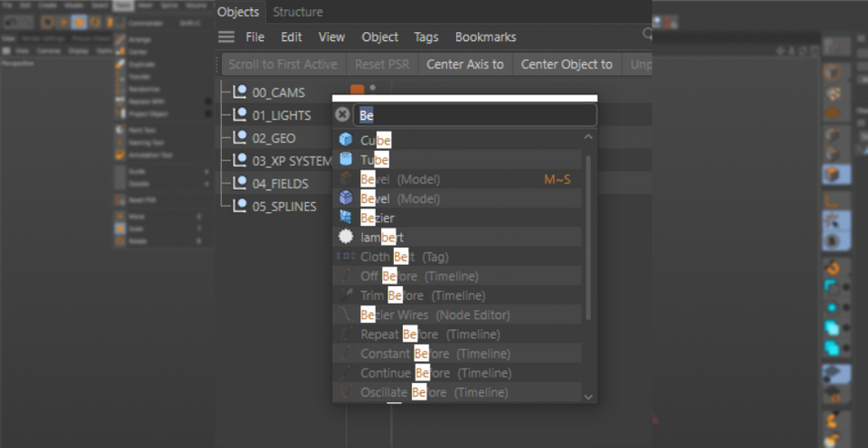Switch to the Objects tab

coord(238,12)
